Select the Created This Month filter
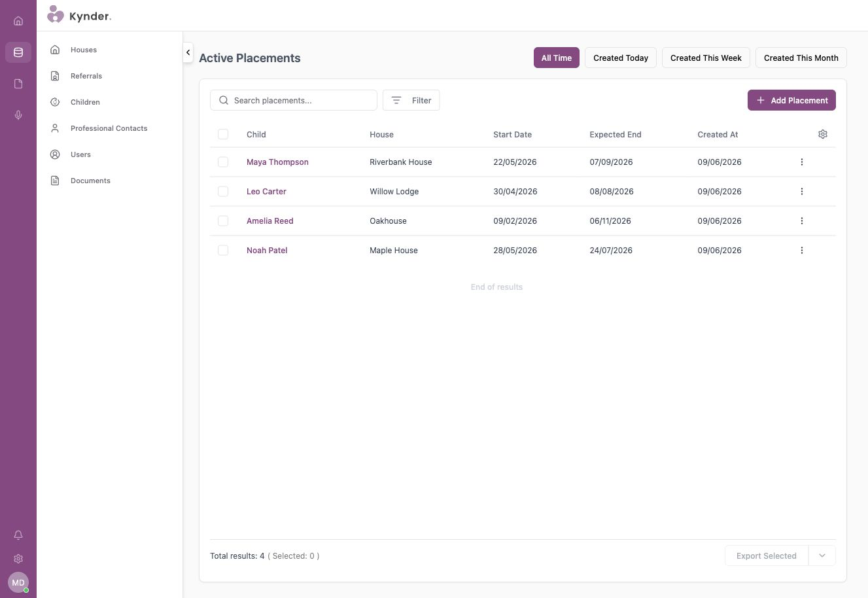868x598 pixels. point(801,58)
